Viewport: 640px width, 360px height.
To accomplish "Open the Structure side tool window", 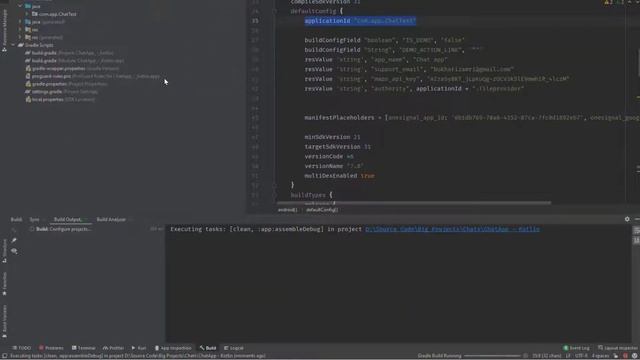I will 4,250.
